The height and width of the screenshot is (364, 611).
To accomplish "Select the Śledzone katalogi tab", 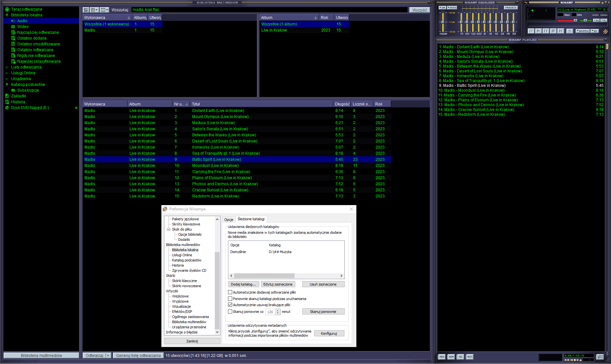I will coord(251,219).
